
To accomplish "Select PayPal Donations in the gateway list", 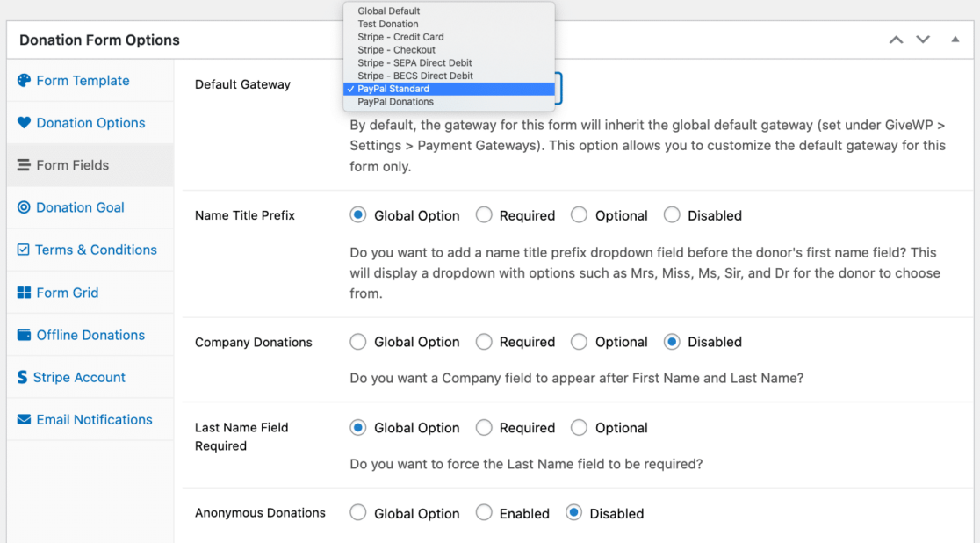I will pos(395,102).
